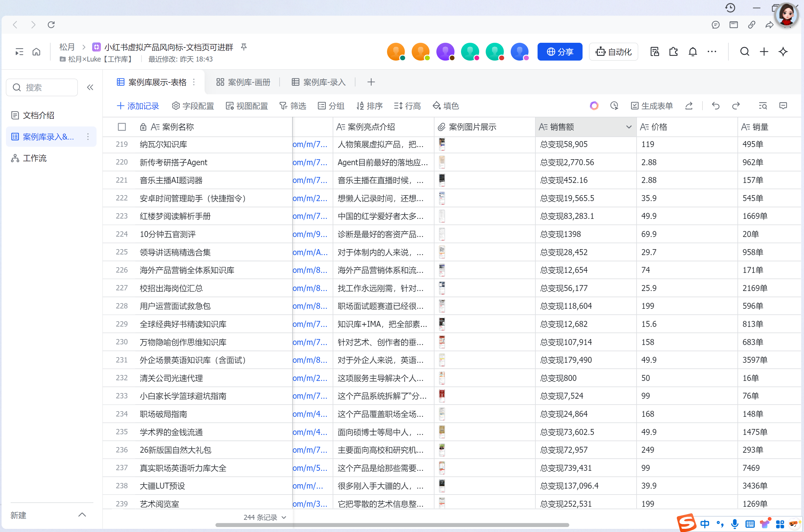The width and height of the screenshot is (804, 532).
Task: Open the 填色 fill color tool
Action: tap(446, 106)
